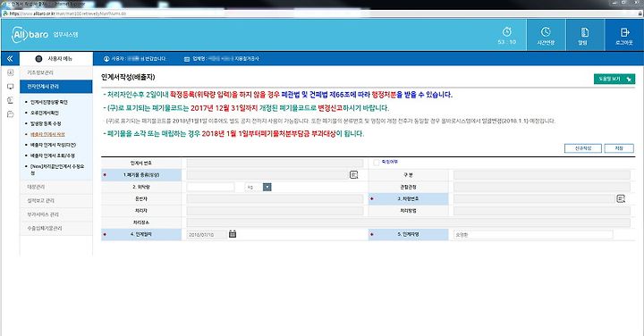Click the company icon beside 업체명

point(187,59)
